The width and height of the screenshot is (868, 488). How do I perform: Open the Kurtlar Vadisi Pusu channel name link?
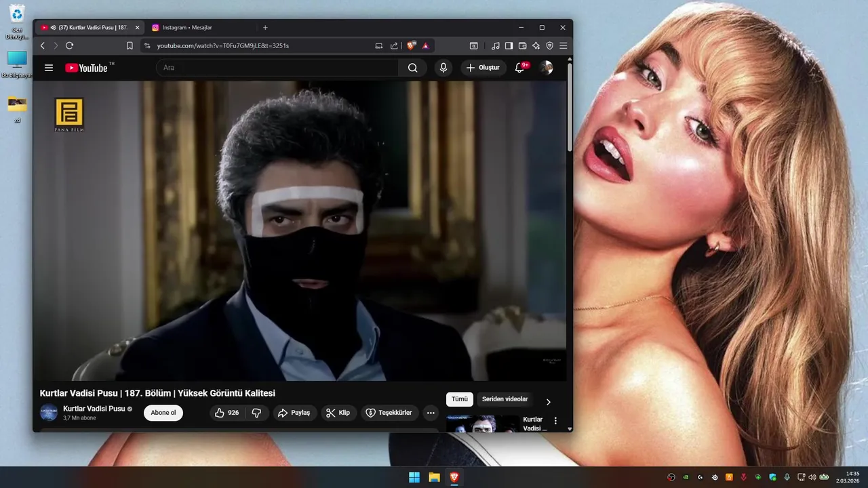[94, 409]
